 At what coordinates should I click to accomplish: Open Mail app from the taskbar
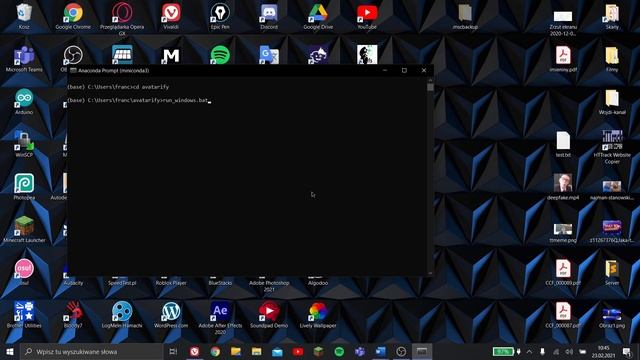[277, 351]
